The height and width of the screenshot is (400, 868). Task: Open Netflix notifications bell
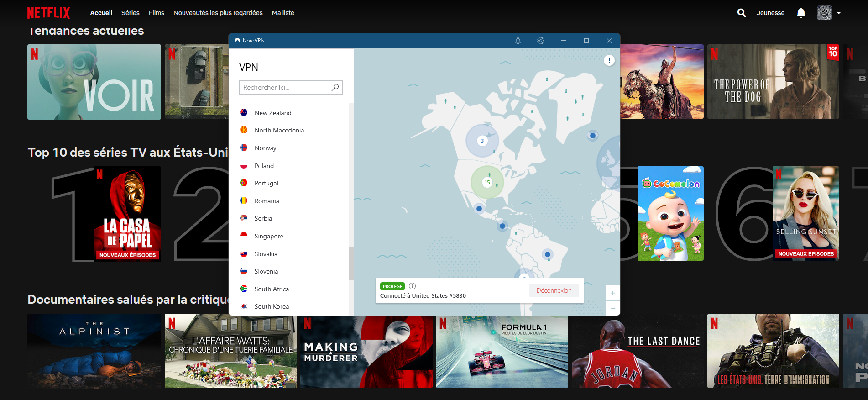[801, 13]
